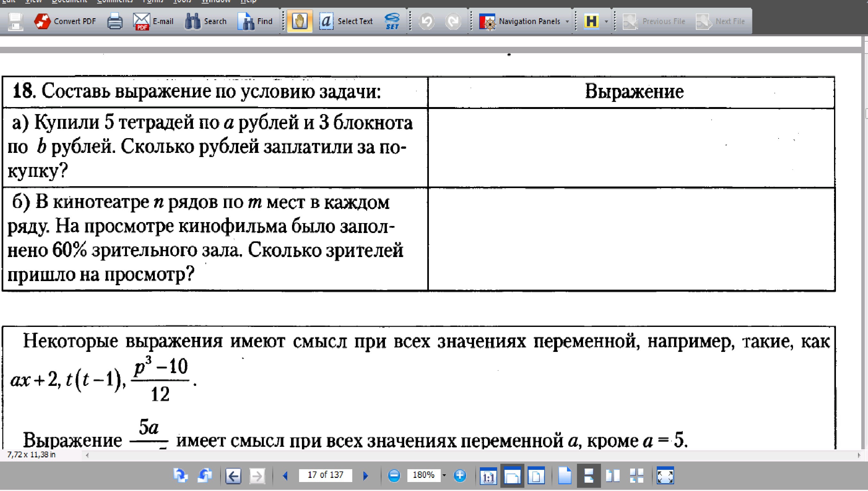Screen dimensions: 868x491
Task: Click the horizontal scrollbar track
Action: [x=472, y=455]
